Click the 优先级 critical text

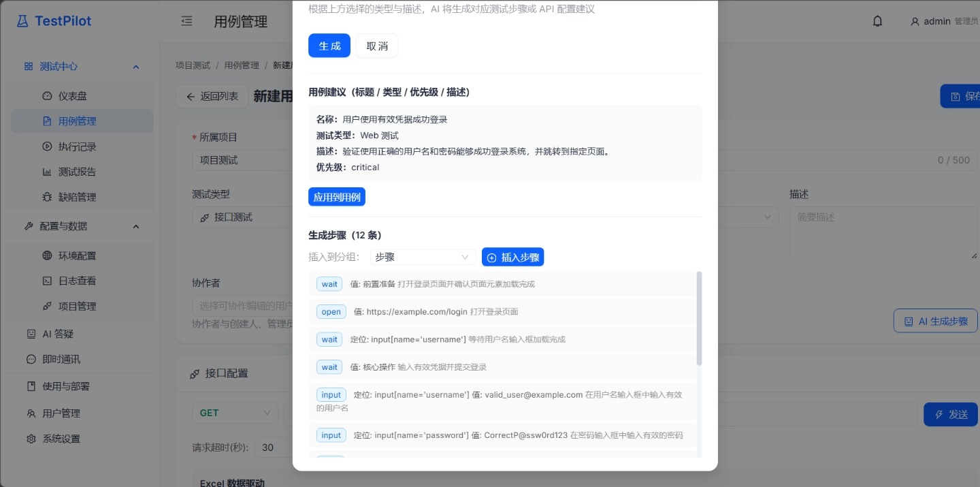(x=348, y=167)
